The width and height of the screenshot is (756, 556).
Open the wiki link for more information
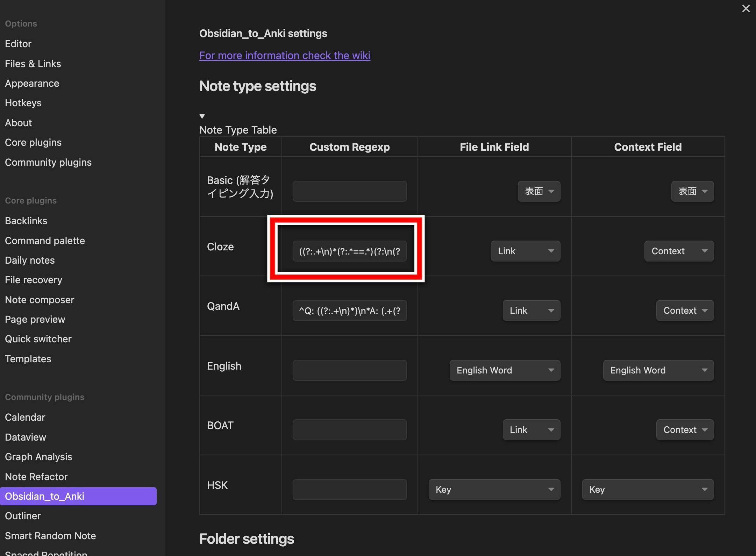tap(284, 55)
